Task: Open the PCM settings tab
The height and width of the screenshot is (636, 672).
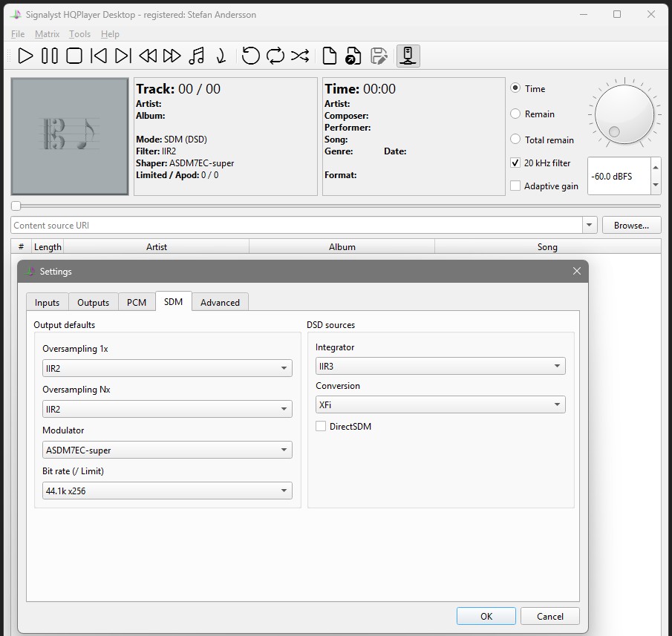Action: [137, 302]
